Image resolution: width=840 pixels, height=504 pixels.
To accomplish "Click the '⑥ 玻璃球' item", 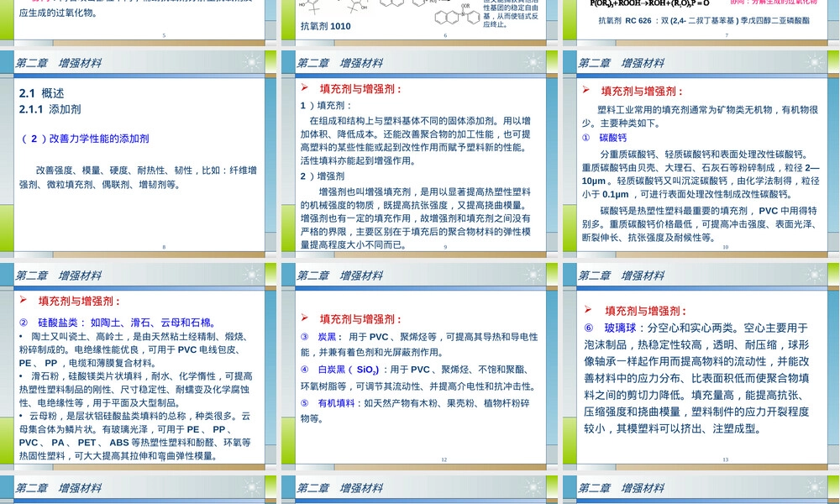I will (x=610, y=328).
